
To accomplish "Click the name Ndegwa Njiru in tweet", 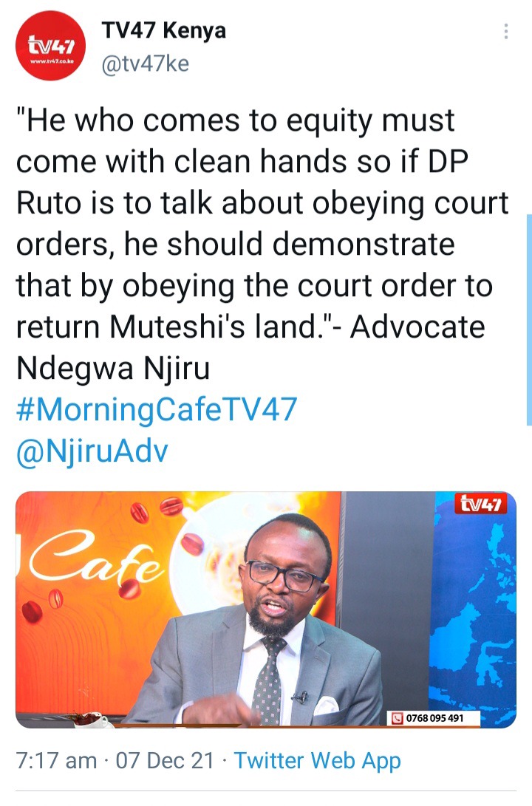I will point(113,369).
